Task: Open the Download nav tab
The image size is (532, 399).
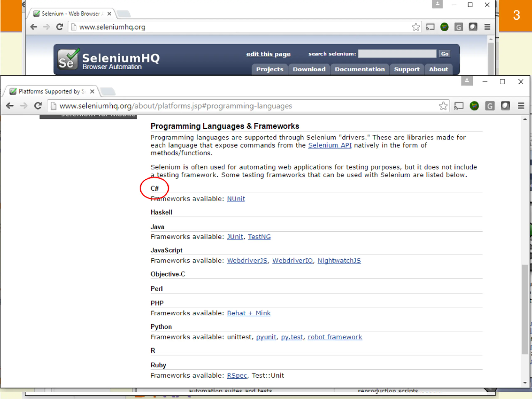Action: click(309, 69)
